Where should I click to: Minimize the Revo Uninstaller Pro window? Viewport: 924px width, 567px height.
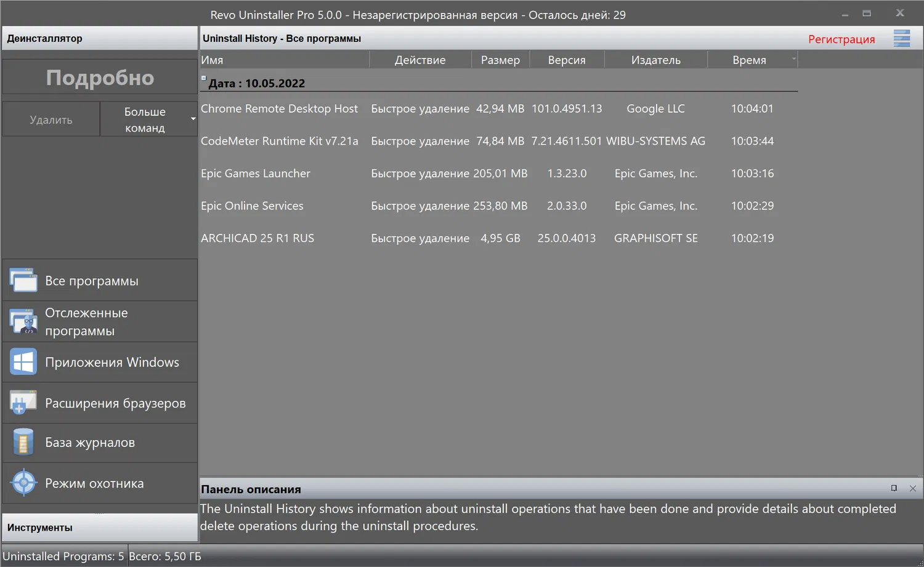click(x=845, y=14)
